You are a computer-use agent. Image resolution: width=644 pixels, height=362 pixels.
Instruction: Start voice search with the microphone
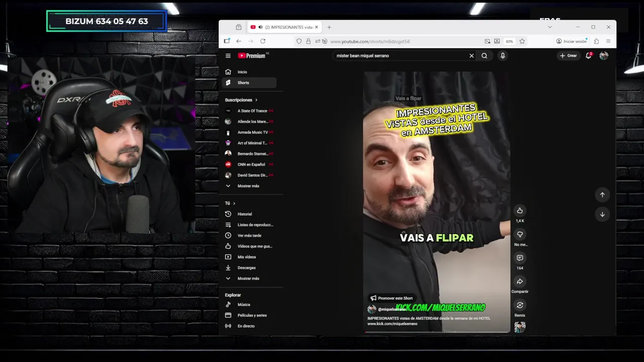(502, 56)
